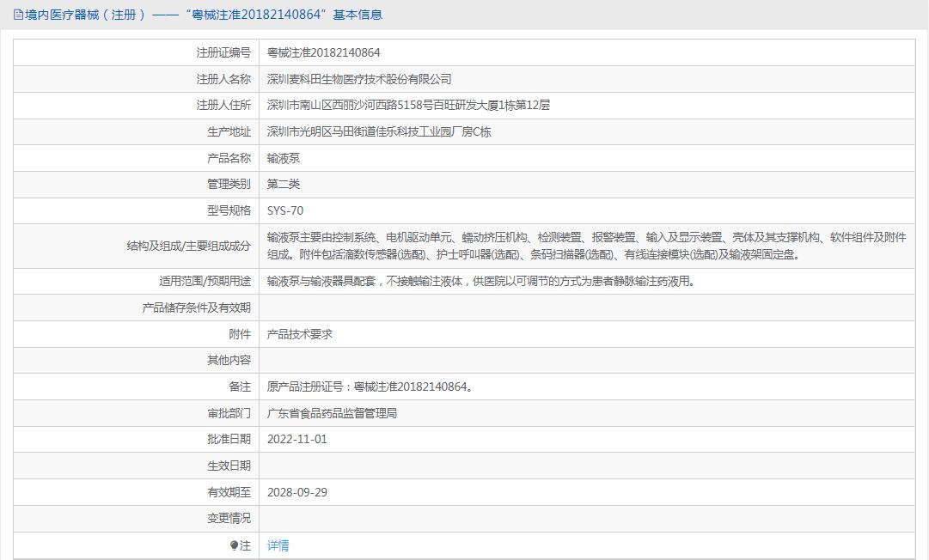The image size is (929, 560).
Task: Select remark text 原产品注册证号：粤械注准20182140864
Action: [x=370, y=387]
